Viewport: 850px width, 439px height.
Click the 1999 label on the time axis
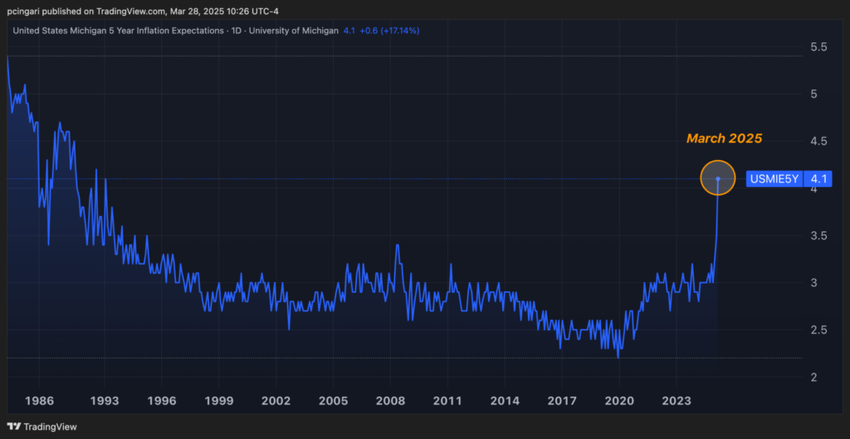click(218, 401)
